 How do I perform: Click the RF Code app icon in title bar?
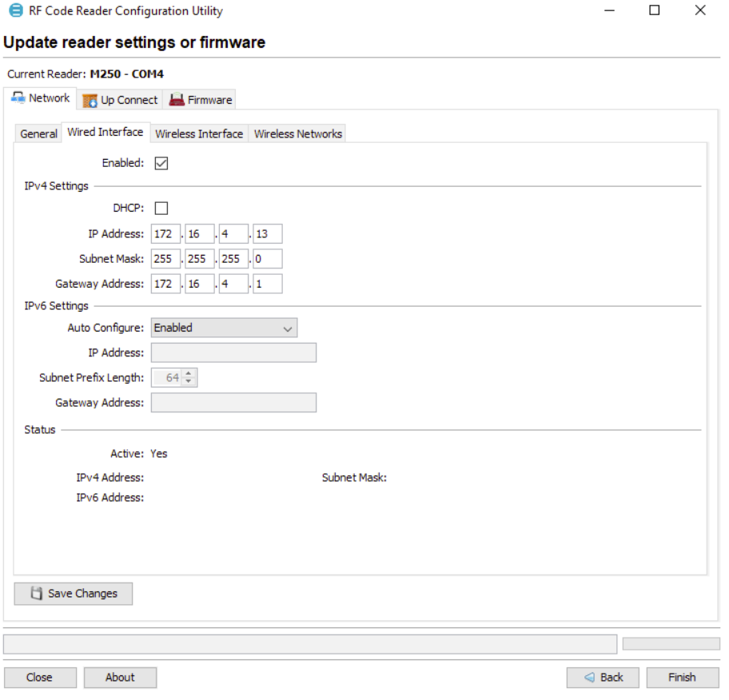pyautogui.click(x=15, y=11)
